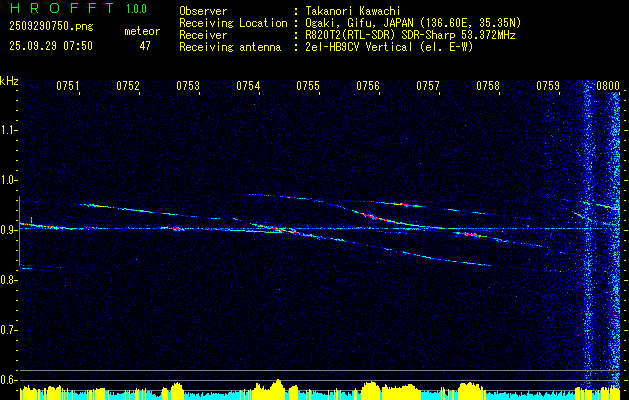629x400 pixels.
Task: Click the 0752 time marker
Action: click(127, 86)
